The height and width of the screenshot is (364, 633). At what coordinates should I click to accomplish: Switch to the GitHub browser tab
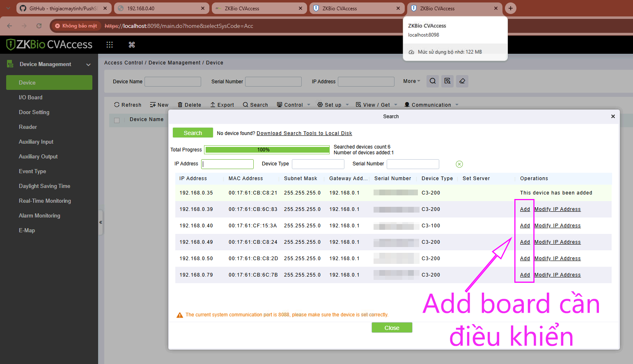tap(64, 8)
